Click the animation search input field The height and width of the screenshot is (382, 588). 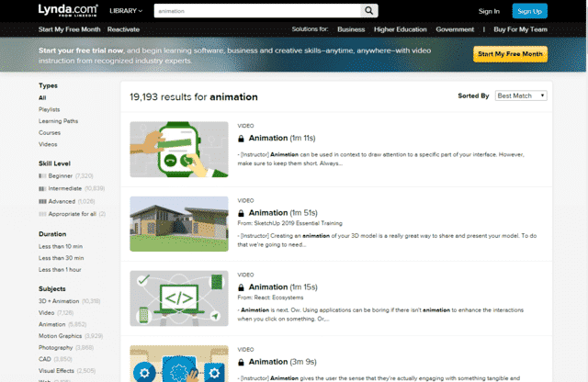[257, 11]
